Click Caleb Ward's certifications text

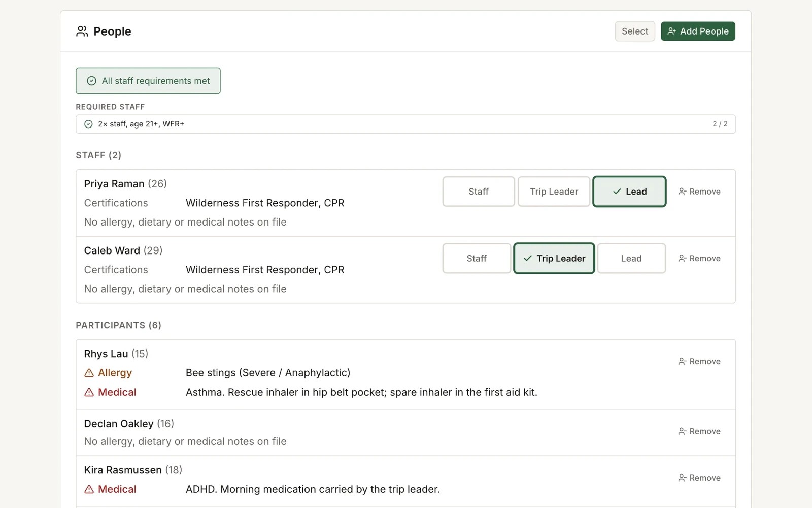(265, 270)
